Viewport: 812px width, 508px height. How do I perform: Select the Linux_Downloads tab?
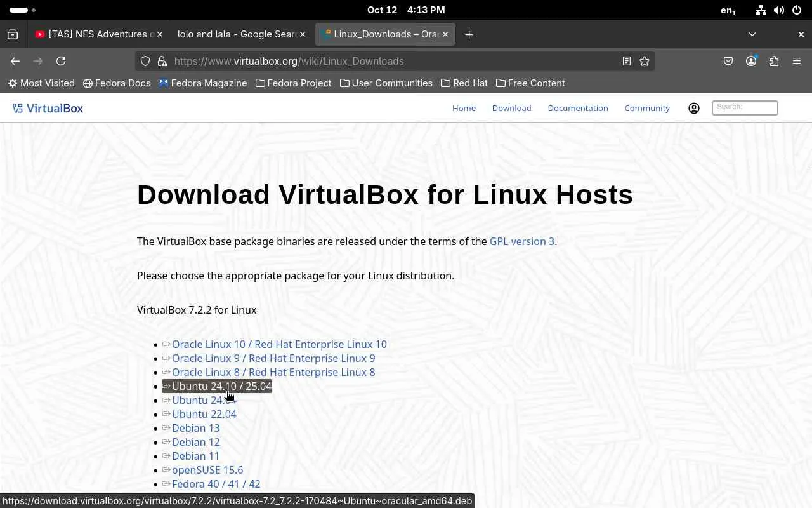pyautogui.click(x=384, y=34)
